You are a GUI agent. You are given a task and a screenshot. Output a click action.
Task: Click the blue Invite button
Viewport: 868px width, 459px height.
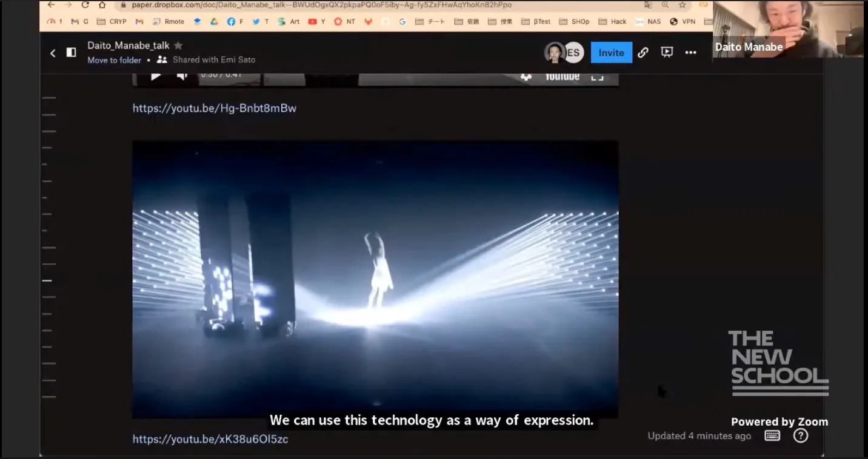[x=611, y=53]
